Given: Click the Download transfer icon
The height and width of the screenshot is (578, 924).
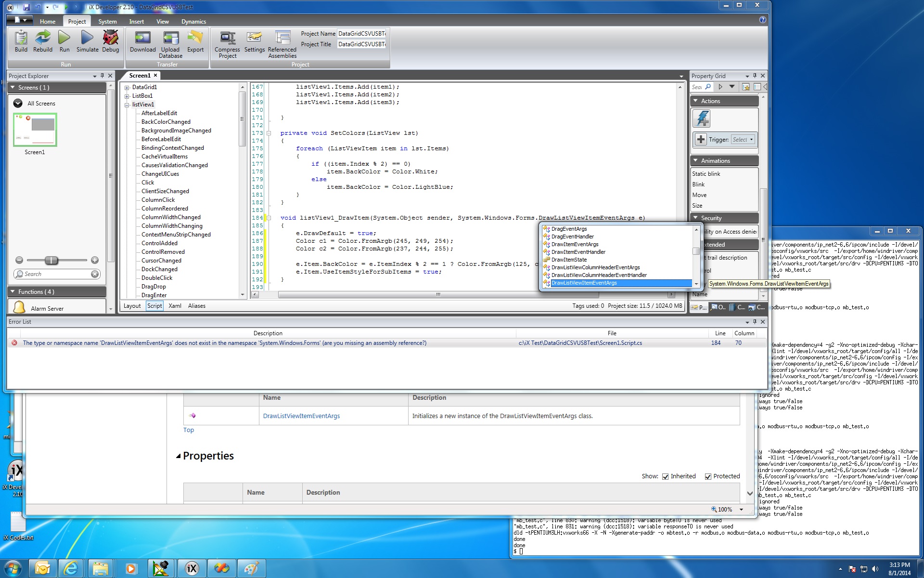Looking at the screenshot, I should (x=142, y=38).
